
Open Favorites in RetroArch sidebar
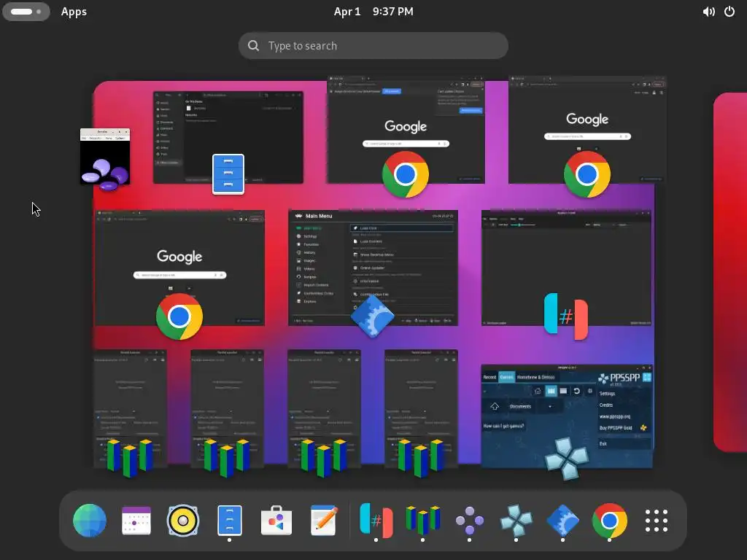(x=308, y=244)
